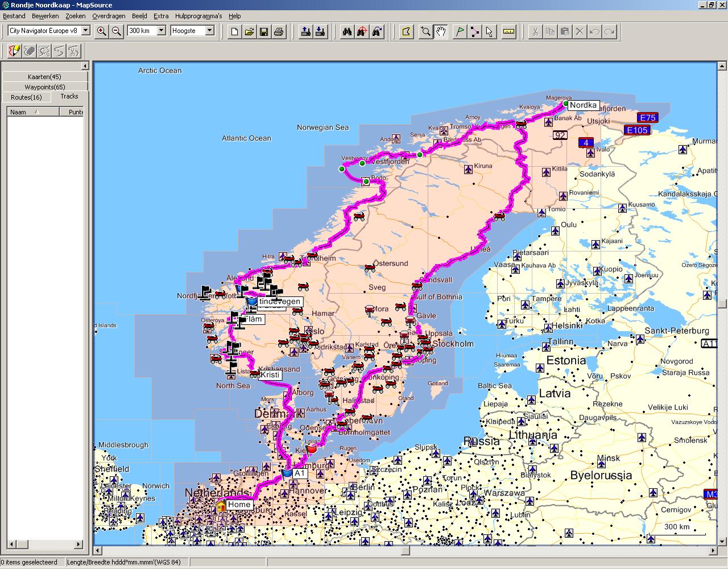Click the zoom in magnifier icon
Screen dimensions: 728x569
tap(101, 31)
